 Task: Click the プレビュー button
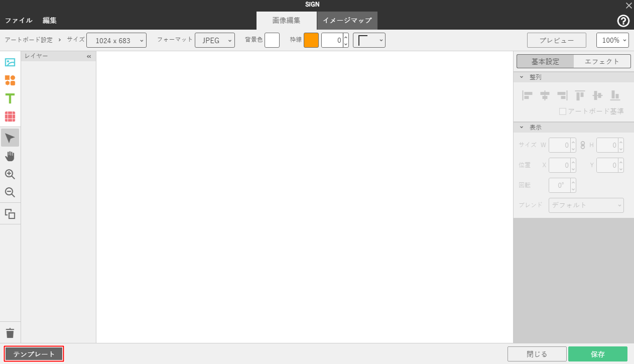pos(557,40)
